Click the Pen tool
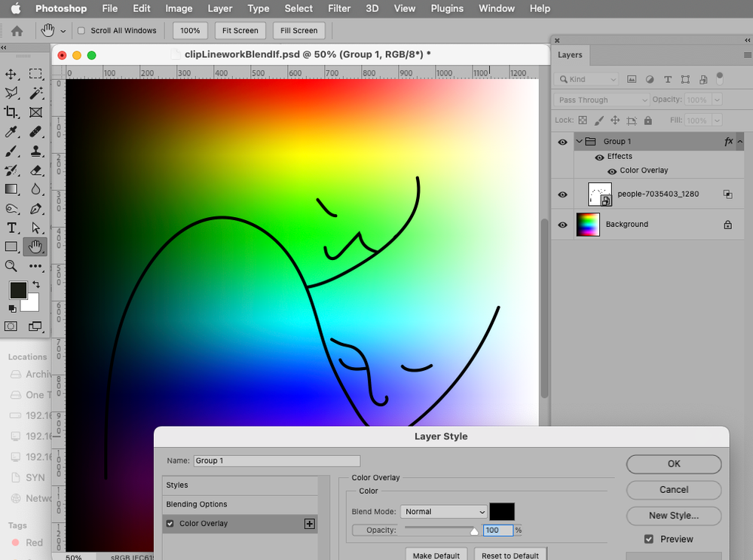Image resolution: width=753 pixels, height=560 pixels. click(x=35, y=209)
